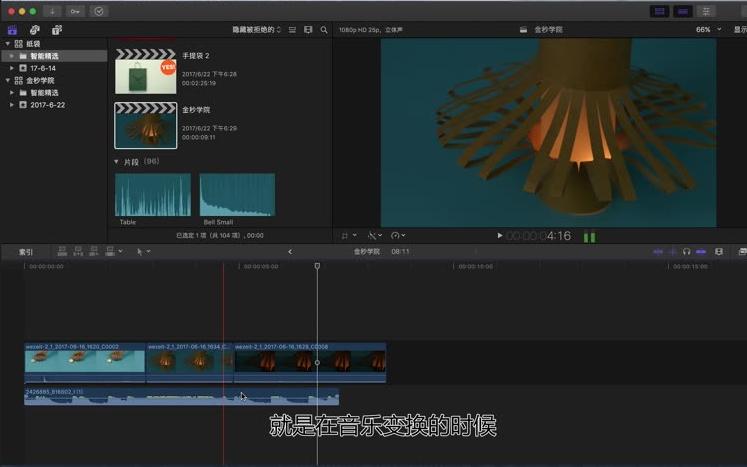Click the 1080p HD 25p format text
Image resolution: width=747 pixels, height=467 pixels.
tap(371, 30)
